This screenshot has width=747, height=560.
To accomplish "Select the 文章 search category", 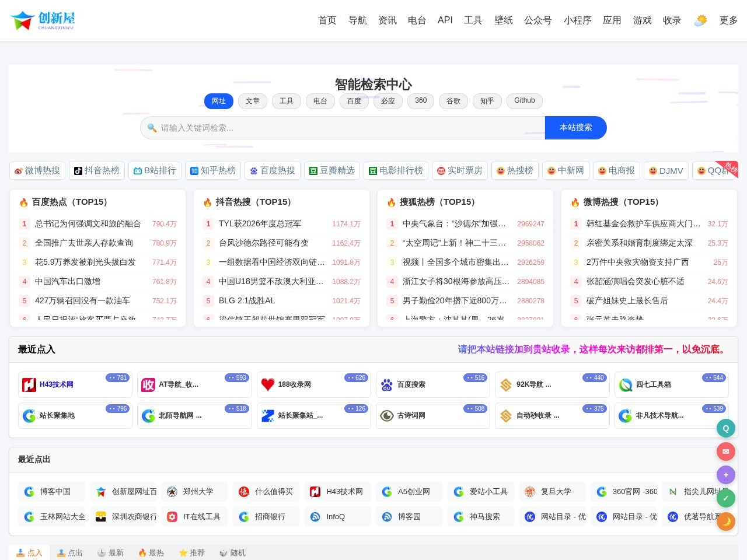I will (253, 101).
